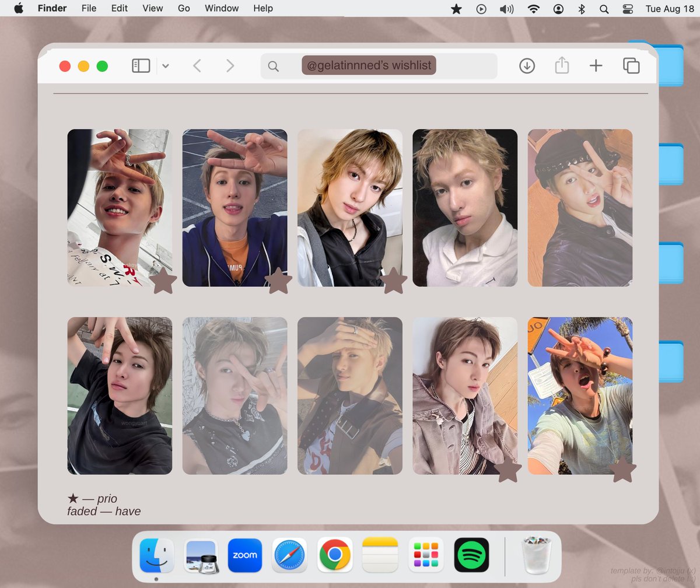Open the View menu
The image size is (700, 588).
[153, 8]
